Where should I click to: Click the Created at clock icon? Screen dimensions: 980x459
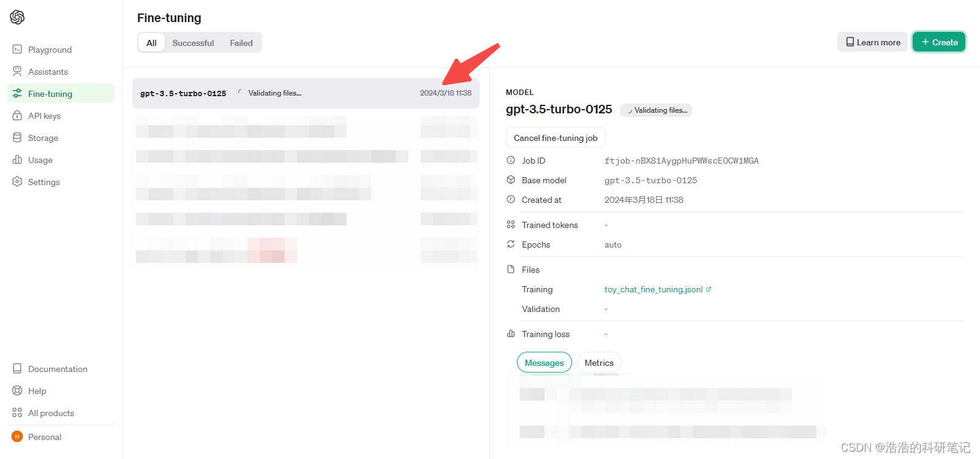pos(511,199)
